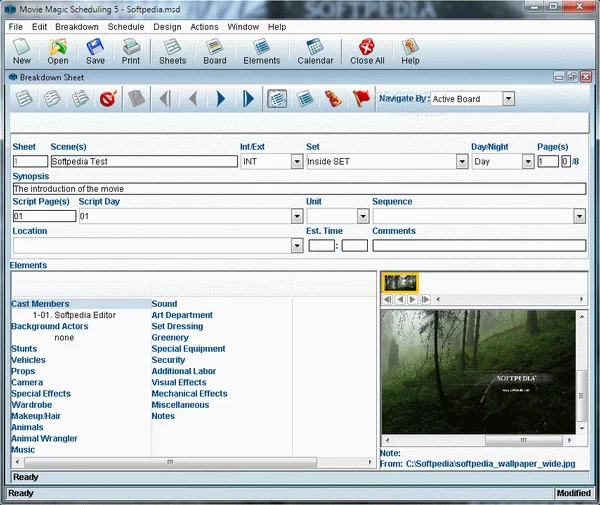Open the Design menu
The height and width of the screenshot is (505, 600).
tap(167, 27)
